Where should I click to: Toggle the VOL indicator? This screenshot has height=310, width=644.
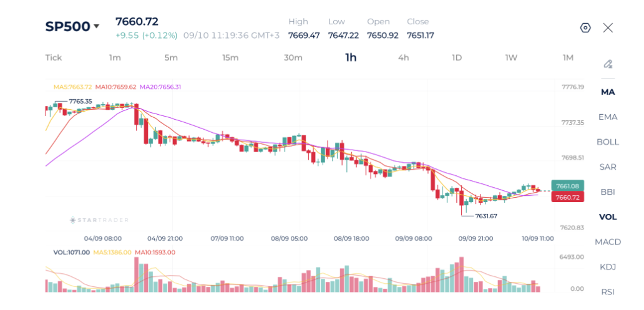(x=608, y=217)
